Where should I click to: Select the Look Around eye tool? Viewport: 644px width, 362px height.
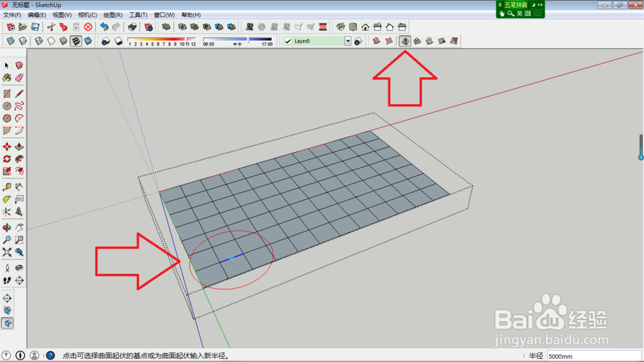pos(19,268)
